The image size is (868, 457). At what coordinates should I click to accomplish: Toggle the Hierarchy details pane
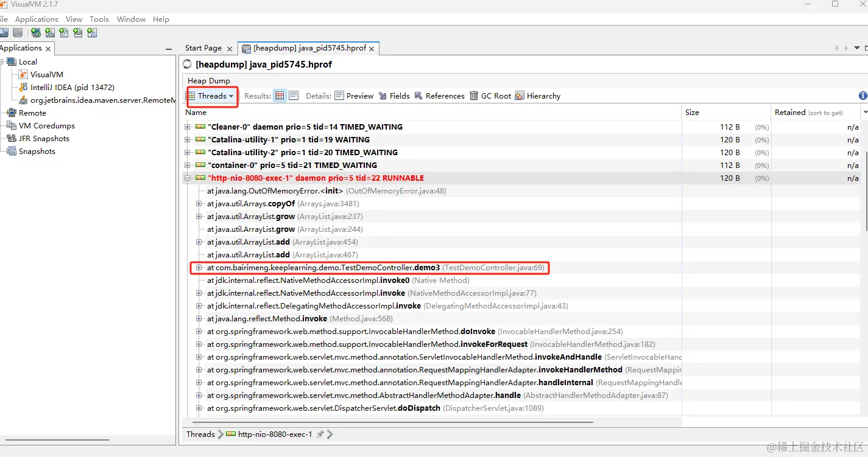point(537,96)
